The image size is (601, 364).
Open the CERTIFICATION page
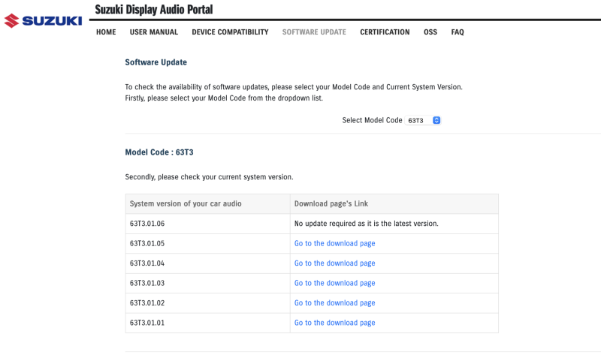pos(385,32)
